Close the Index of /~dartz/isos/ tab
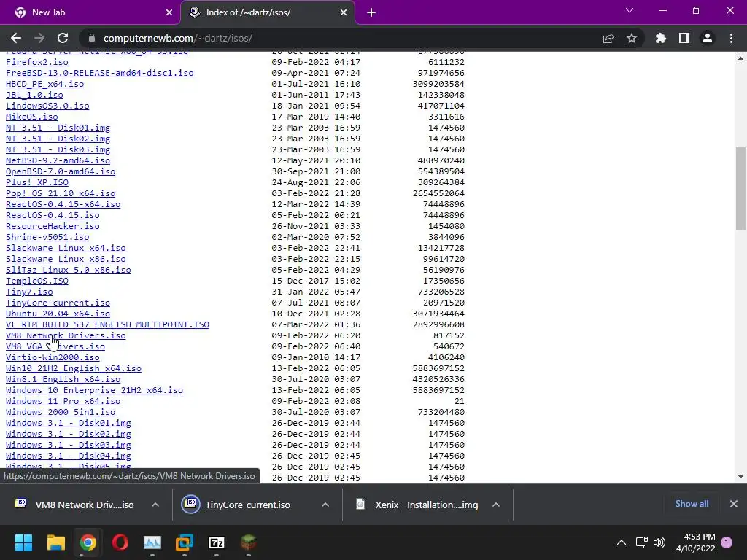The image size is (747, 560). click(344, 12)
